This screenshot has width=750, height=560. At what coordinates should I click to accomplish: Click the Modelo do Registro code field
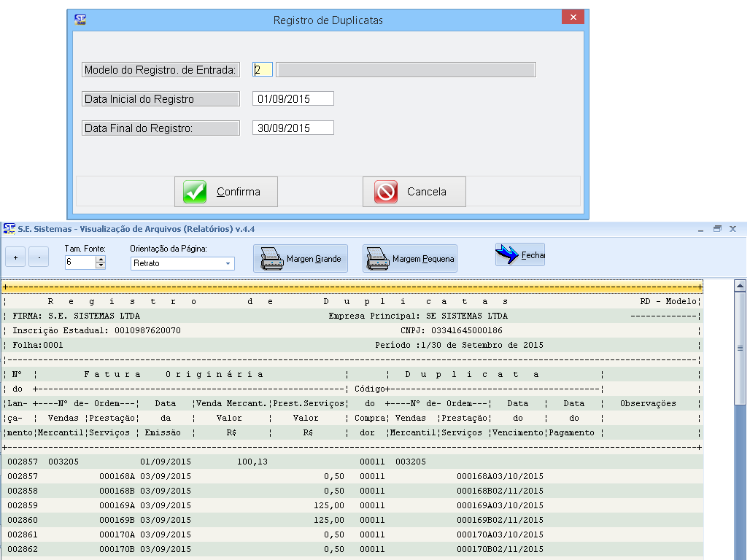pyautogui.click(x=263, y=70)
